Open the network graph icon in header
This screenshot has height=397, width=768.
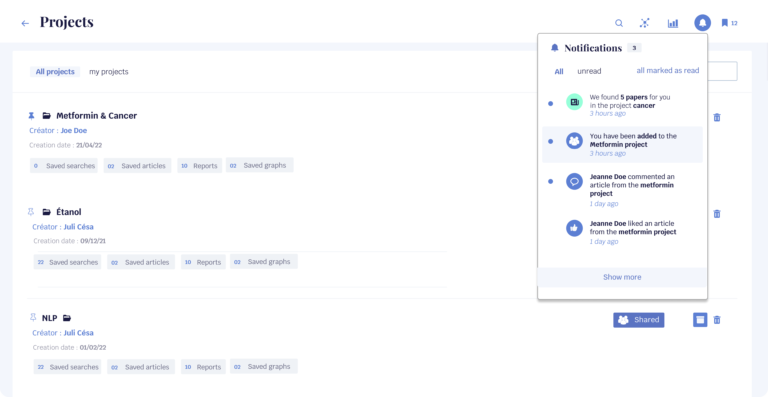[645, 23]
